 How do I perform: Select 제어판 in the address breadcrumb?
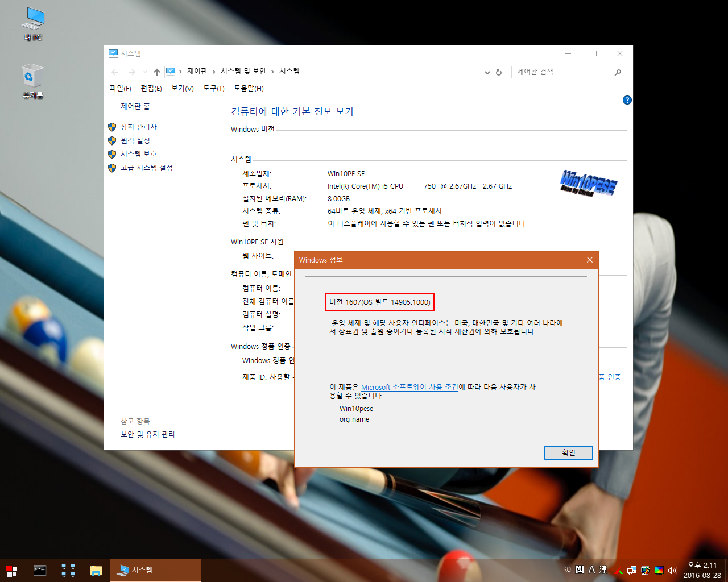click(197, 72)
